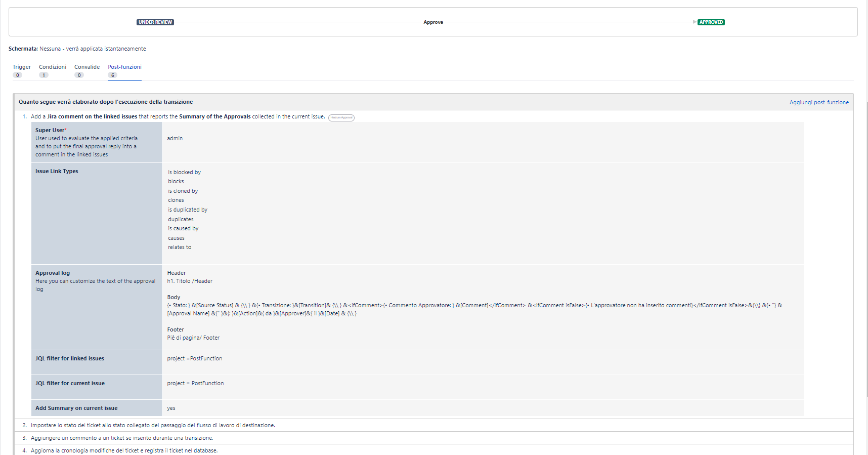Image resolution: width=868 pixels, height=455 pixels.
Task: Click the count badge under Convalide
Action: pos(79,75)
